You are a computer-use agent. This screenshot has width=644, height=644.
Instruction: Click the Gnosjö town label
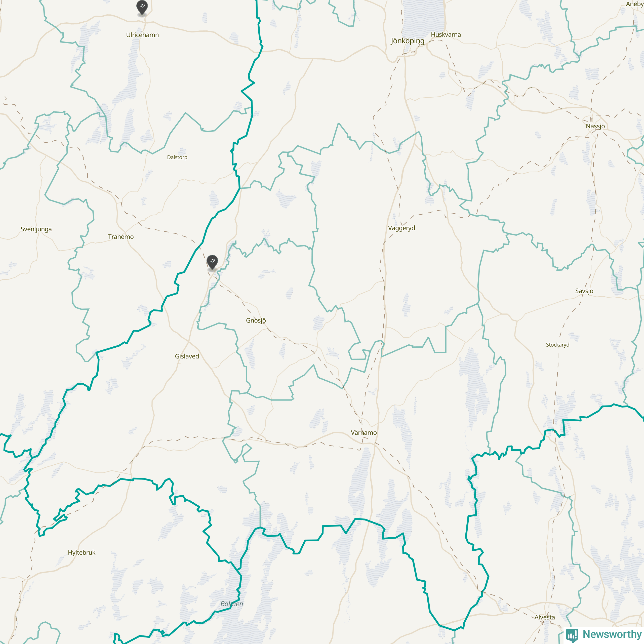[256, 320]
